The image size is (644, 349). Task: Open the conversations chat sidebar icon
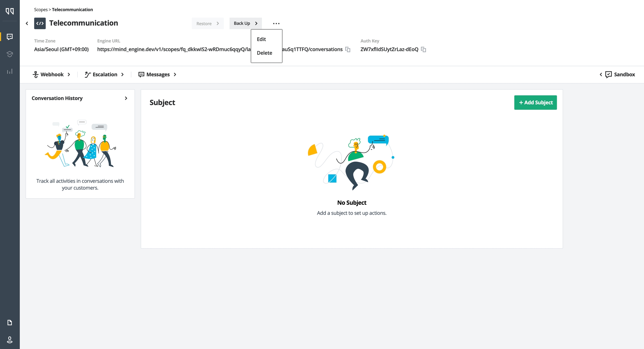click(x=10, y=37)
